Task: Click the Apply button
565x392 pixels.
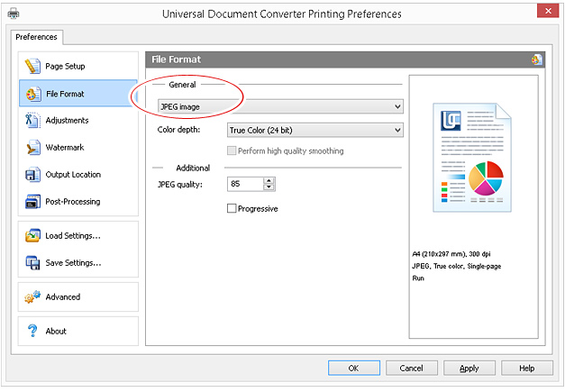Action: pos(469,368)
